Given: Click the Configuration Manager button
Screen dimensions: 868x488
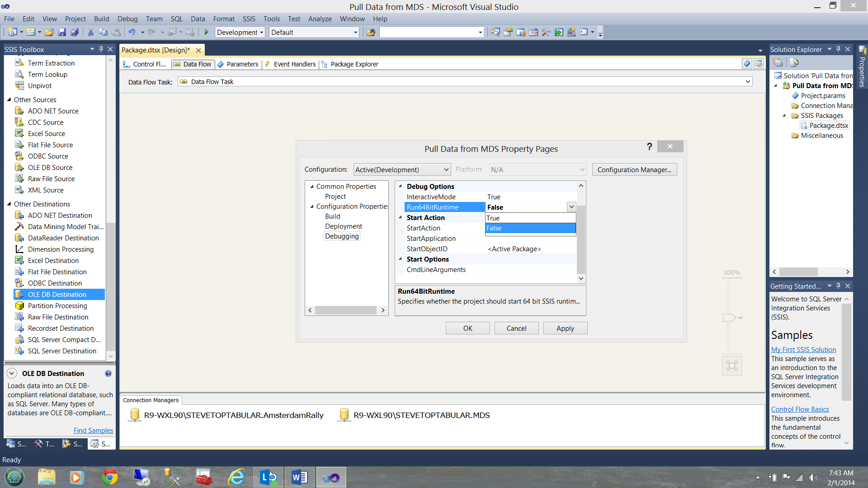Looking at the screenshot, I should coord(634,169).
